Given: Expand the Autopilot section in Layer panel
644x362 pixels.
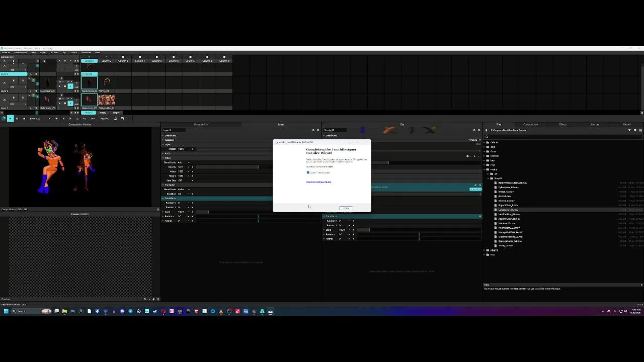Looking at the screenshot, I should 163,140.
